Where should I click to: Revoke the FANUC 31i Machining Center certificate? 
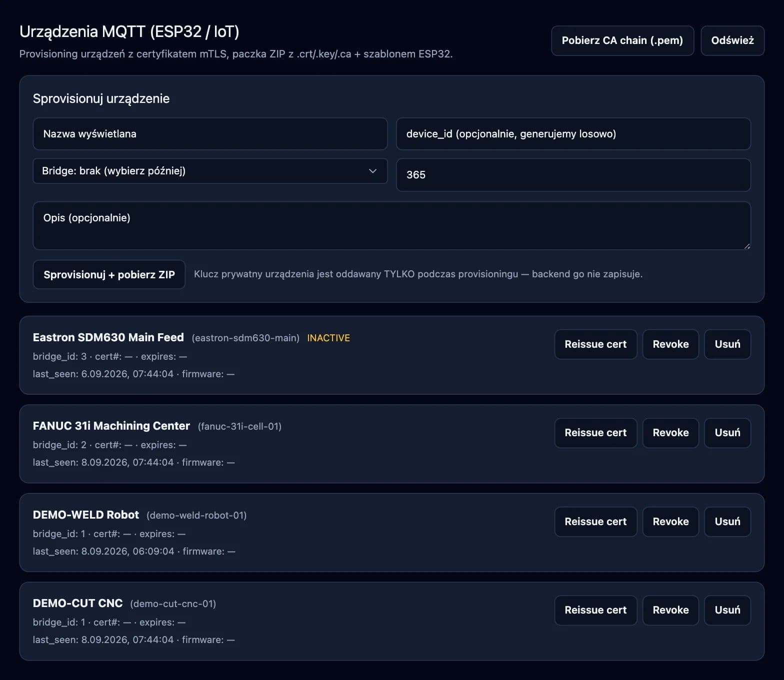click(670, 433)
